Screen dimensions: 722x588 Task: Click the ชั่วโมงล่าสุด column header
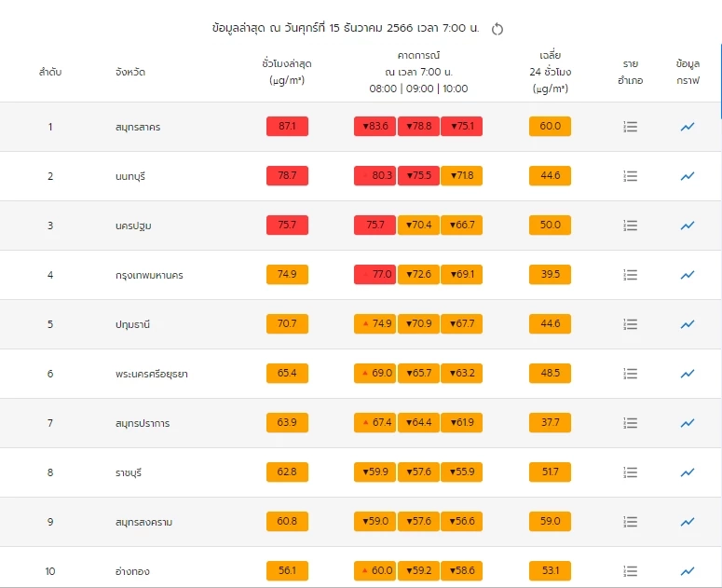[x=287, y=72]
